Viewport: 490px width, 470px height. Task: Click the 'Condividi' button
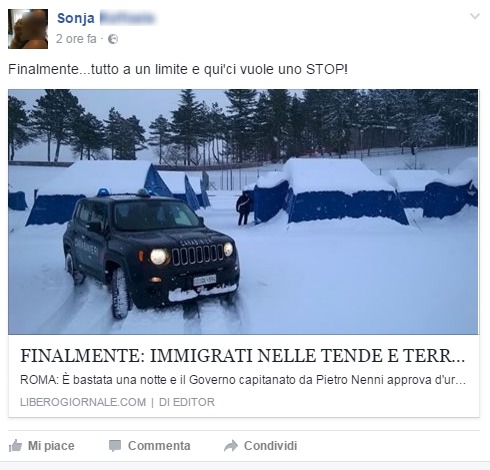pos(260,446)
